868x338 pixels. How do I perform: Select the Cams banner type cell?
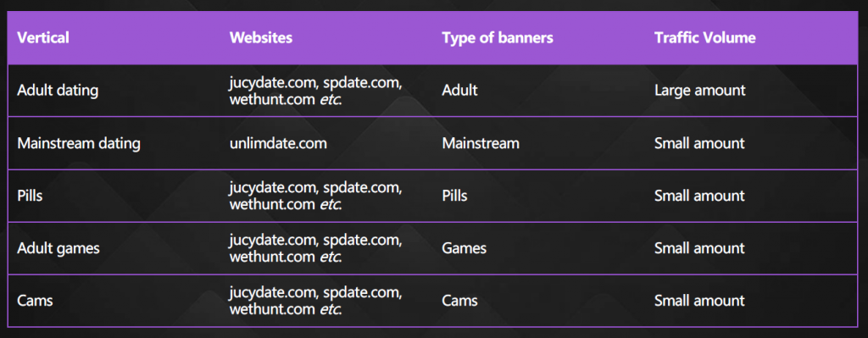click(459, 301)
